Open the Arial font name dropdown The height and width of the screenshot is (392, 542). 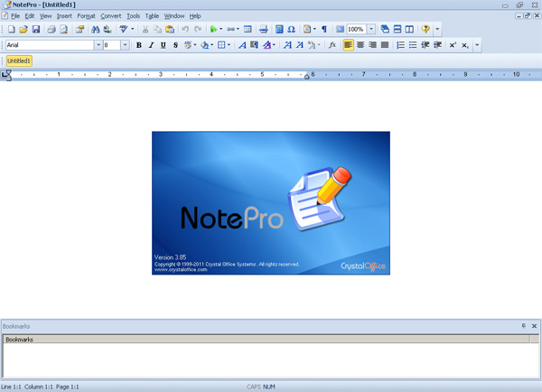pos(98,45)
